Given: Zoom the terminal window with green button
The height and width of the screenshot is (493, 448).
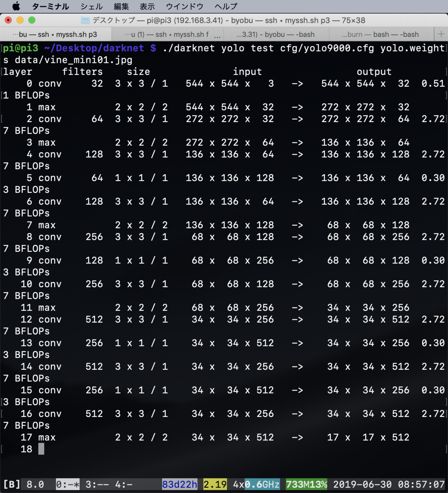Looking at the screenshot, I should pyautogui.click(x=32, y=20).
